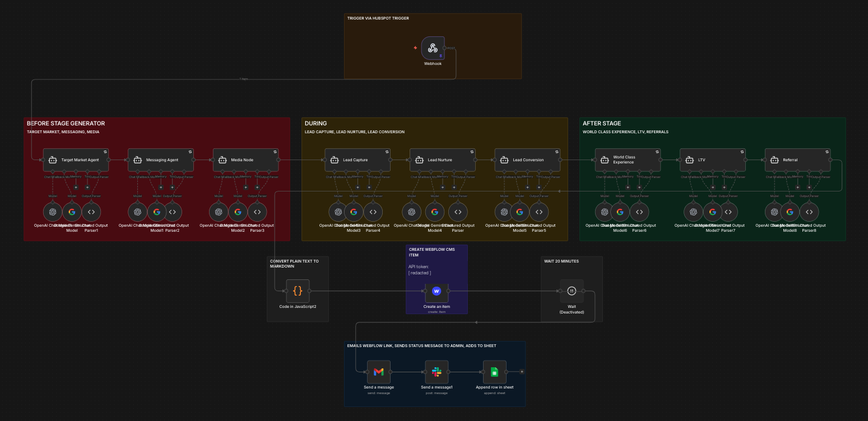
Task: Select the Referral agent node
Action: (x=798, y=160)
